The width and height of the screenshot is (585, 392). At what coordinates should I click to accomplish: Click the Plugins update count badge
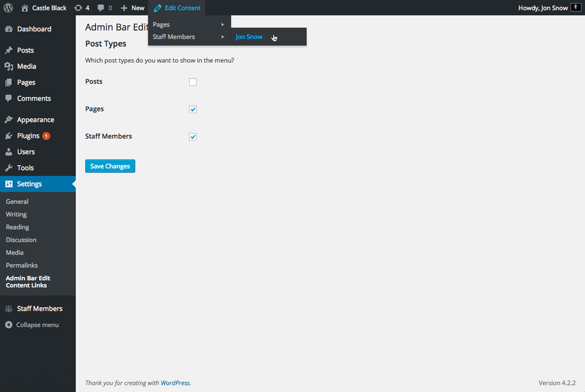[46, 136]
